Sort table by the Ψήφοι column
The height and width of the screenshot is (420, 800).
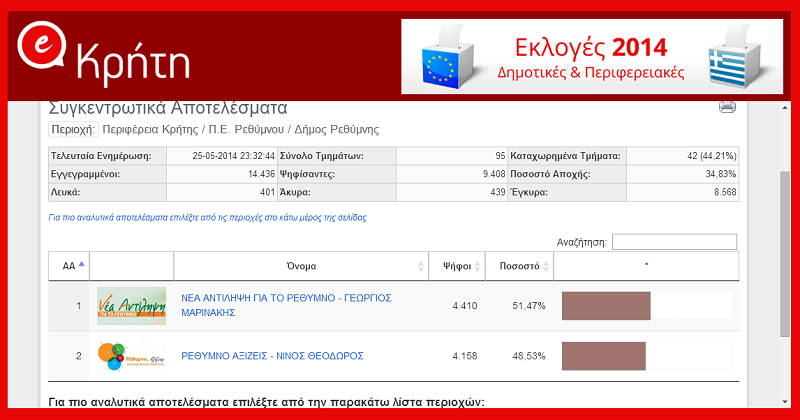(456, 266)
